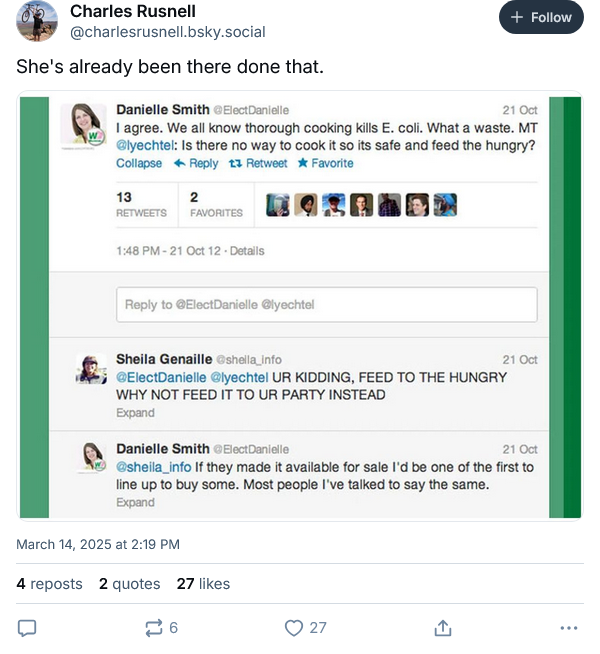Like the post with heart icon
The width and height of the screenshot is (600, 654).
pyautogui.click(x=294, y=628)
